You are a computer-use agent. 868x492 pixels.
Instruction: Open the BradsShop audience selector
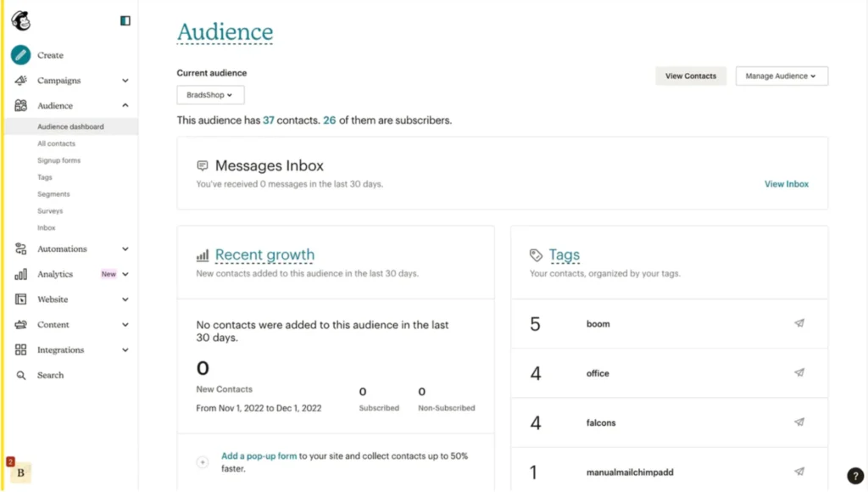coord(209,94)
